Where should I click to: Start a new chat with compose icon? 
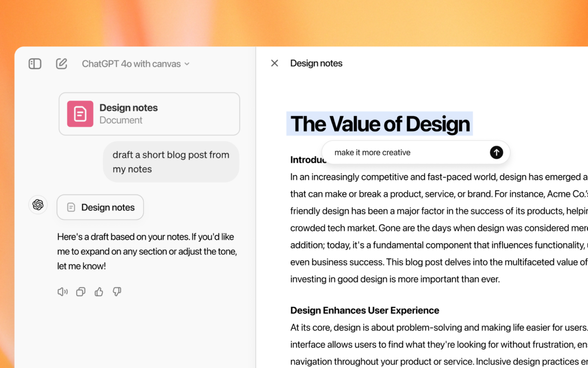[x=62, y=64]
